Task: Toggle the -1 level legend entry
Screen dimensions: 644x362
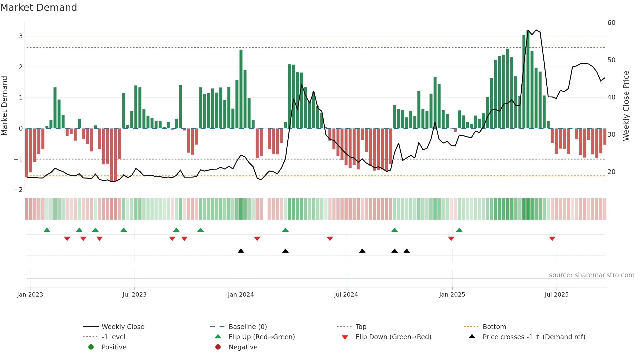Action: 104,337
